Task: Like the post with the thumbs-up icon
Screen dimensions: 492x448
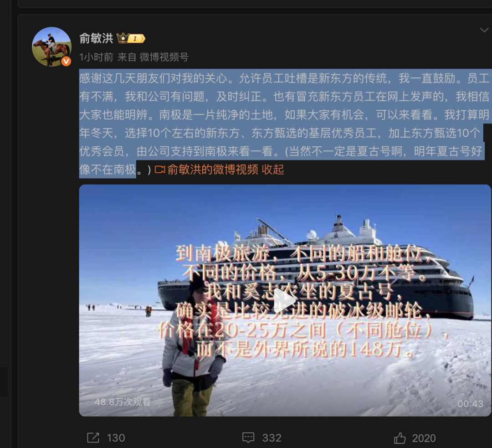Action: click(400, 438)
